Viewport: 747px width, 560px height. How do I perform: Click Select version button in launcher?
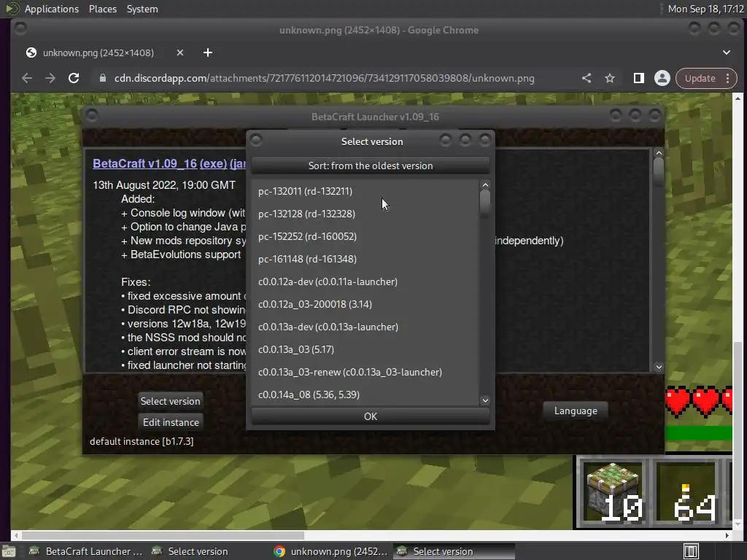click(x=170, y=401)
